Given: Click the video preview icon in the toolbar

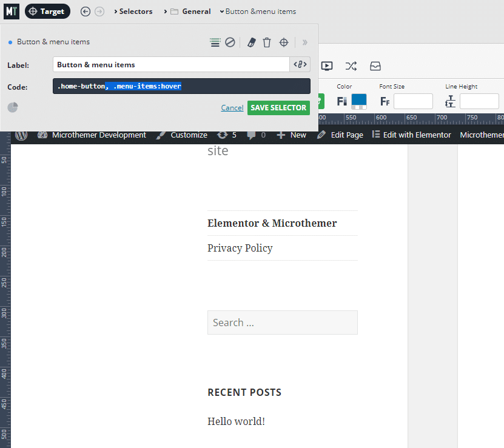Looking at the screenshot, I should [327, 65].
